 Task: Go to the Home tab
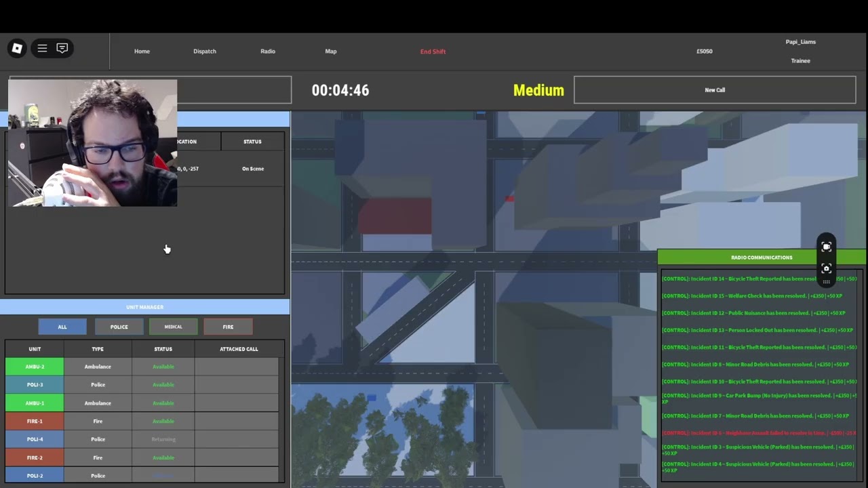coord(142,52)
